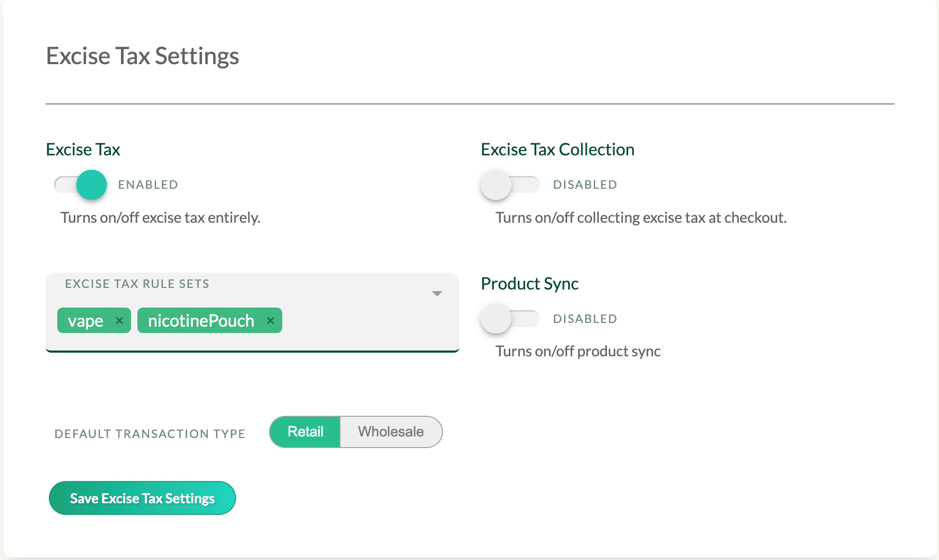Click the nicotinePouch tag label

click(201, 321)
